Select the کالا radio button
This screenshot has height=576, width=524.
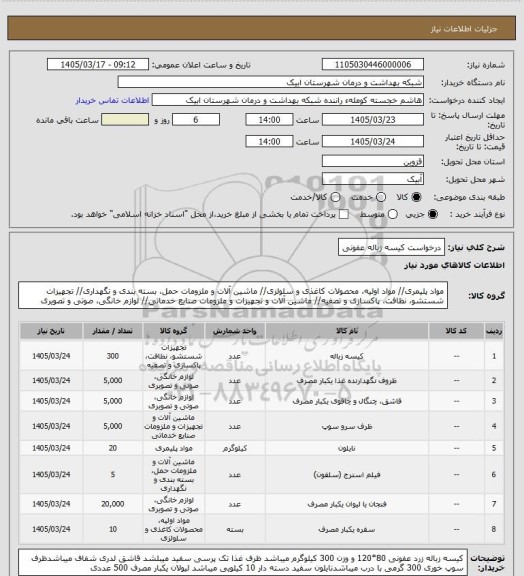(x=416, y=197)
